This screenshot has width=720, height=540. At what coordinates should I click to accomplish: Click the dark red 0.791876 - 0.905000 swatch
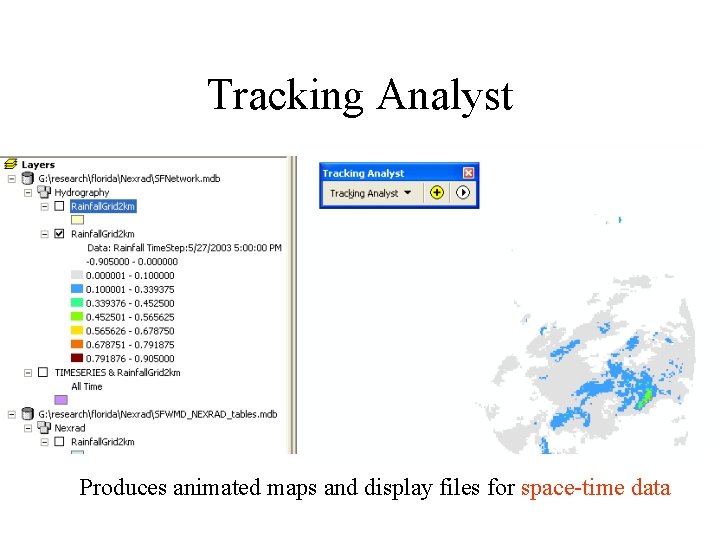click(77, 358)
